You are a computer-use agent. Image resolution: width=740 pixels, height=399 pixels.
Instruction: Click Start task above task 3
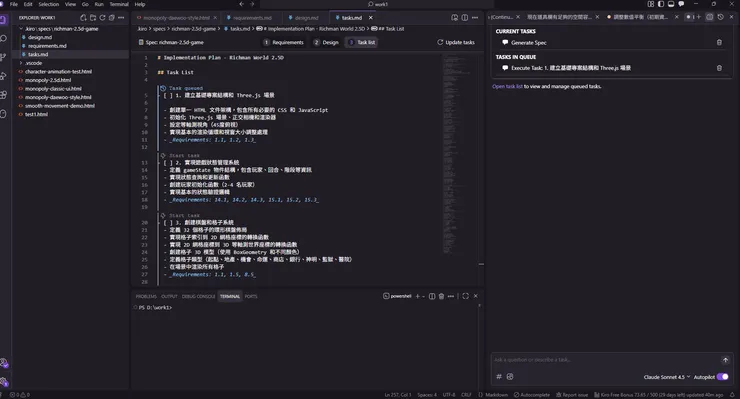[184, 215]
